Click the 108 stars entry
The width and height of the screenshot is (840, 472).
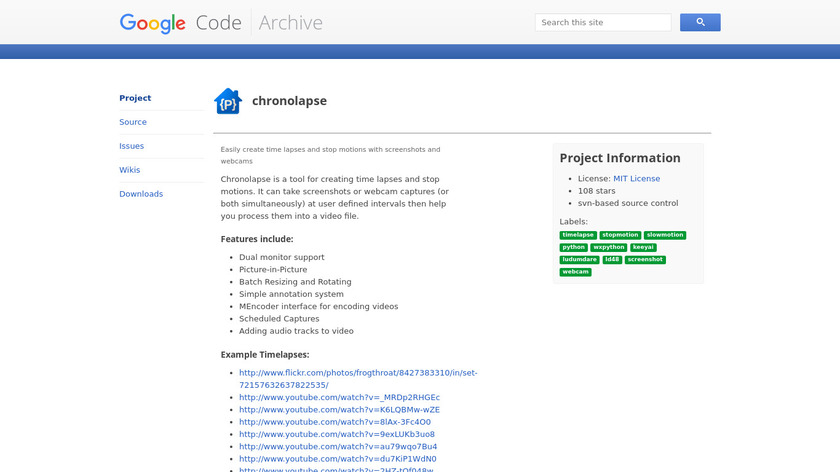pos(596,191)
